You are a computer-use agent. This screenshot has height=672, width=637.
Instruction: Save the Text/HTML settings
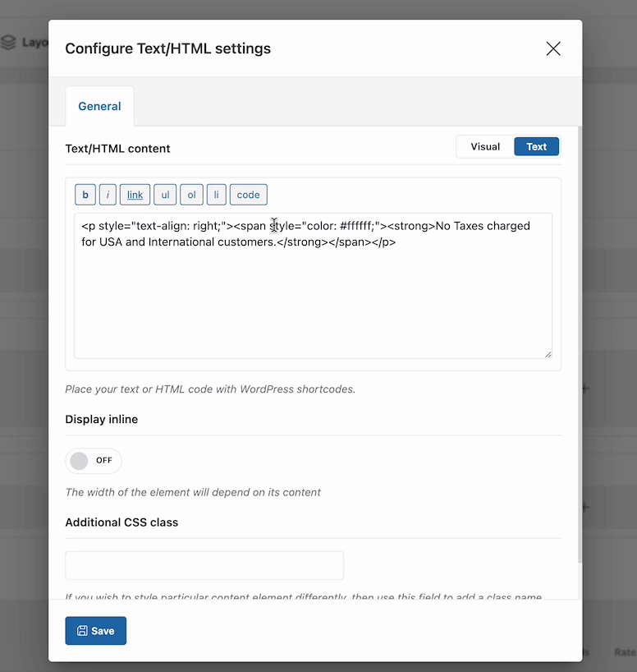[95, 631]
